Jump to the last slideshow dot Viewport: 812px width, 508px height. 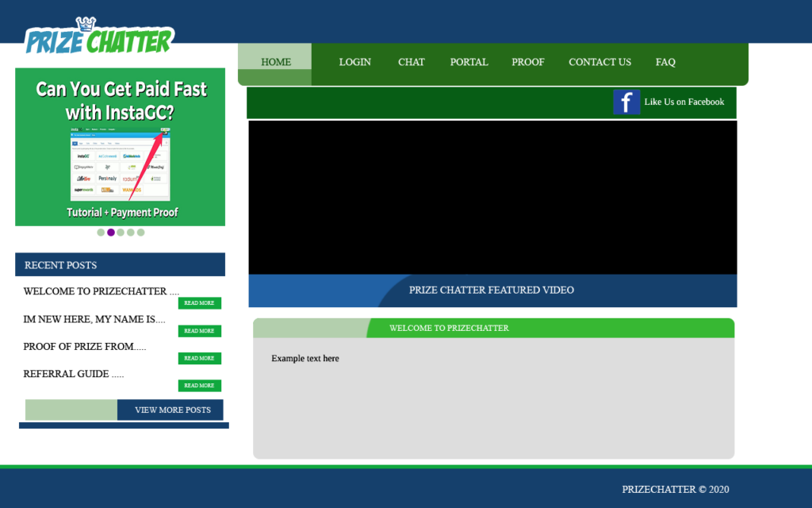coord(141,233)
